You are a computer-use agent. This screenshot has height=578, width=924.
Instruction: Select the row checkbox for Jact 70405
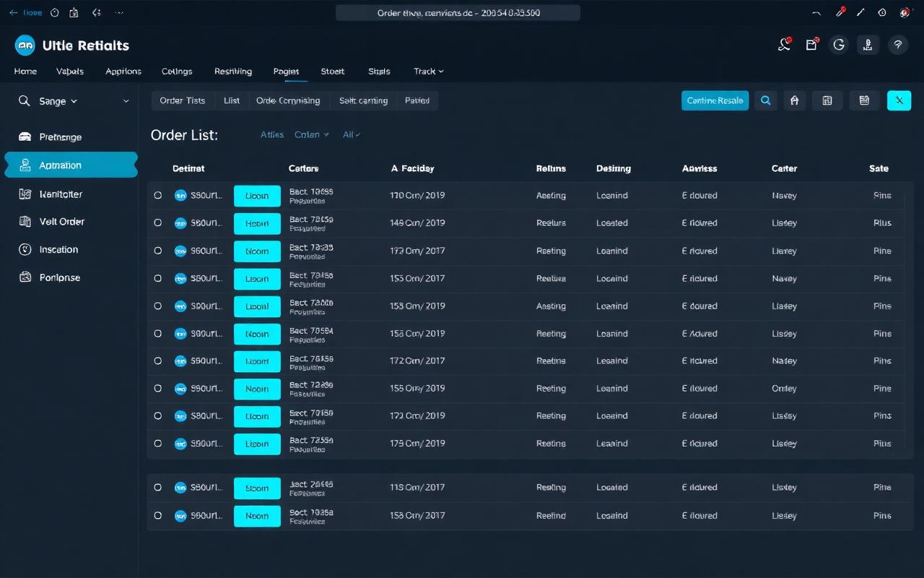[158, 488]
